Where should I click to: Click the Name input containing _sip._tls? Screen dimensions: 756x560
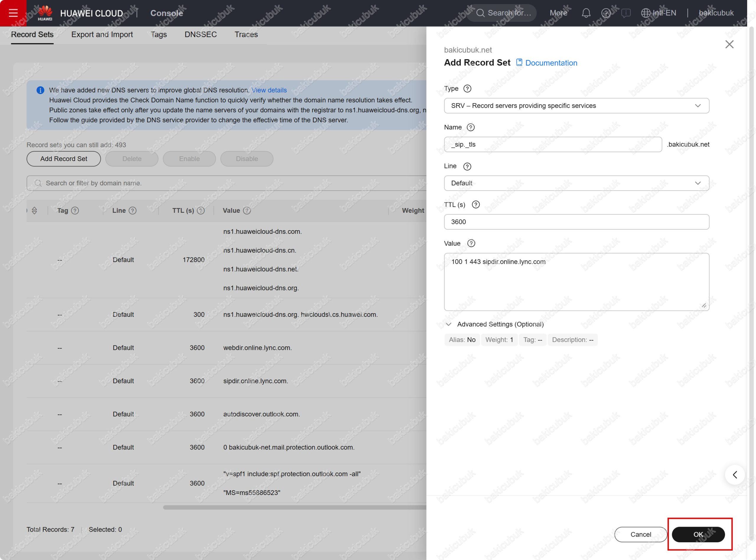click(553, 145)
